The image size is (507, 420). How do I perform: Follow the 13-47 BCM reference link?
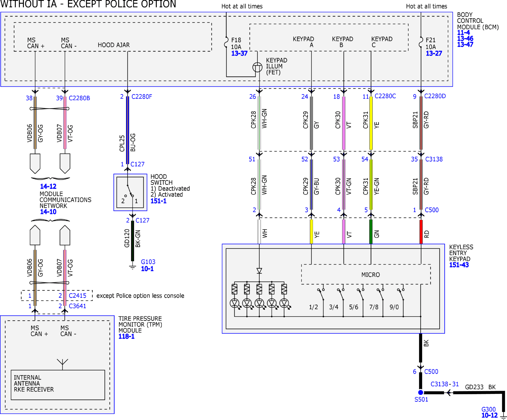[x=465, y=45]
